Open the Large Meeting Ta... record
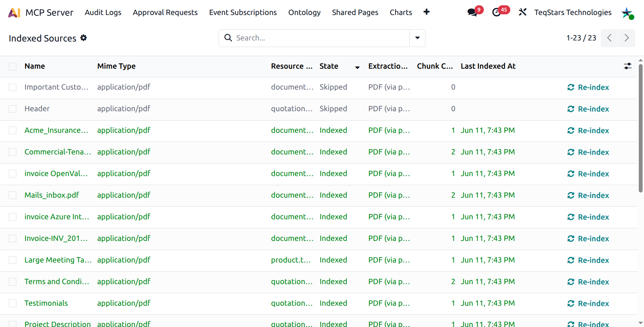Screen dimensions: 644x327 pos(58,260)
